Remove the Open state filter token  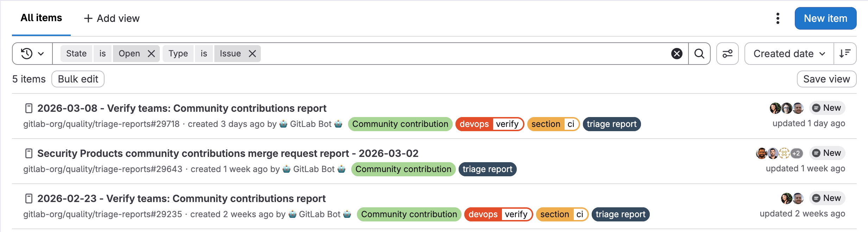pyautogui.click(x=151, y=54)
